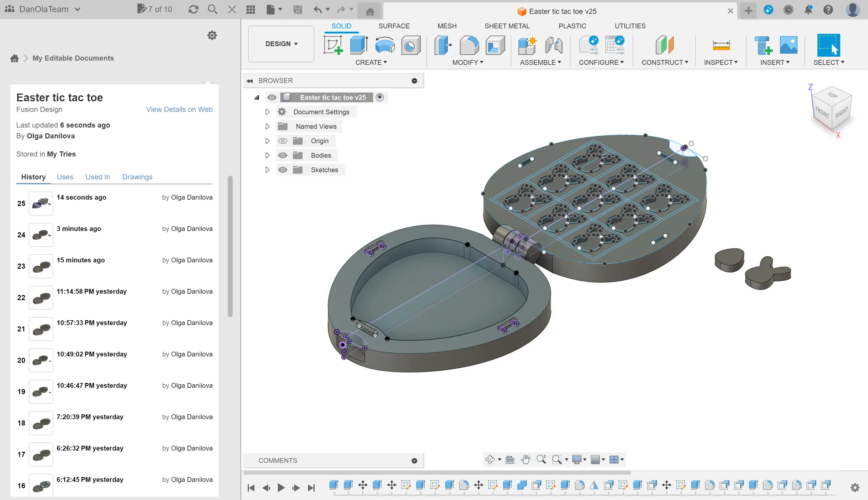This screenshot has width=868, height=500.
Task: Open the data panel grid icon
Action: tap(250, 9)
